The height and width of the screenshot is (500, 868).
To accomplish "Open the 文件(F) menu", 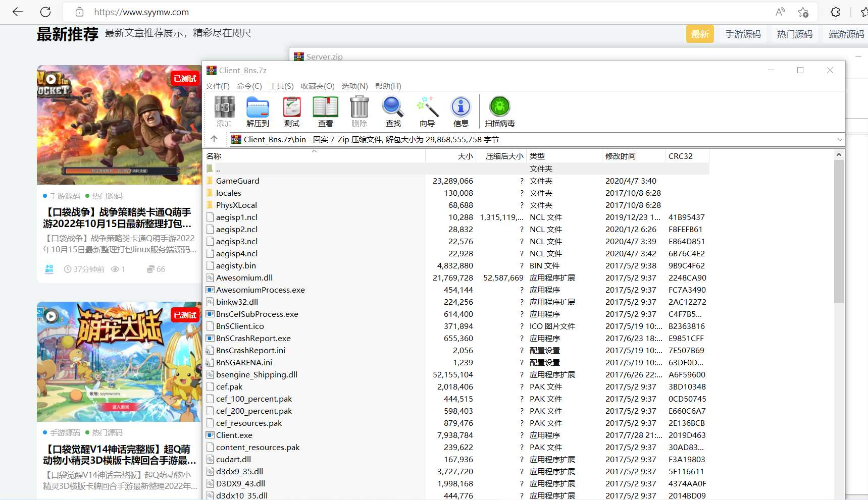I will (x=218, y=86).
